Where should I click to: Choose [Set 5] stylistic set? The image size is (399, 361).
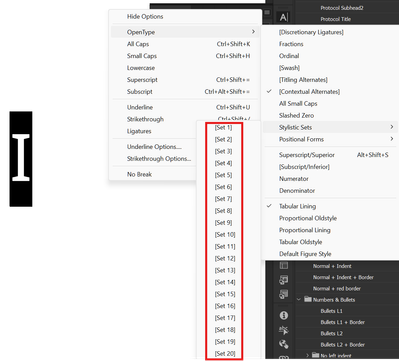(x=223, y=175)
